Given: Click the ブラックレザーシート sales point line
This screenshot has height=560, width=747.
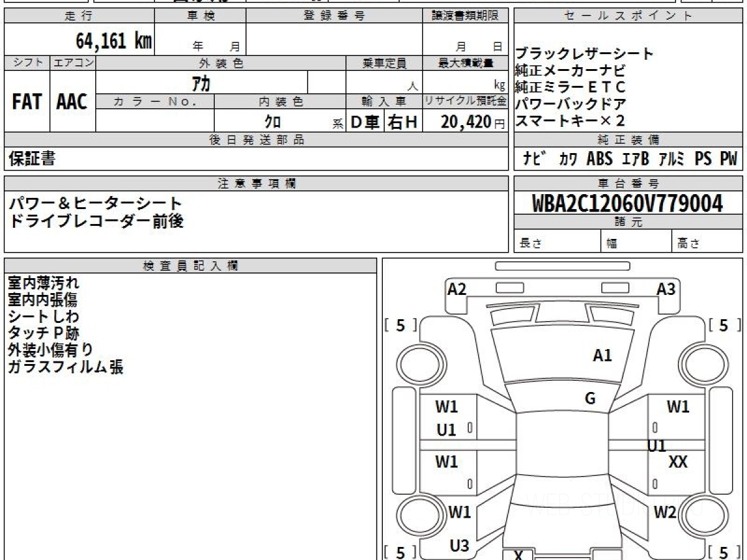Looking at the screenshot, I should tap(585, 54).
